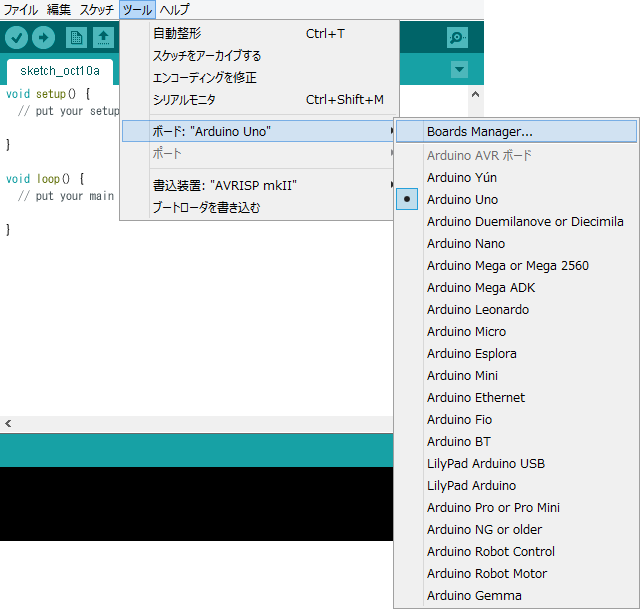Select the plain LilyPad Arduino board

(x=516, y=486)
